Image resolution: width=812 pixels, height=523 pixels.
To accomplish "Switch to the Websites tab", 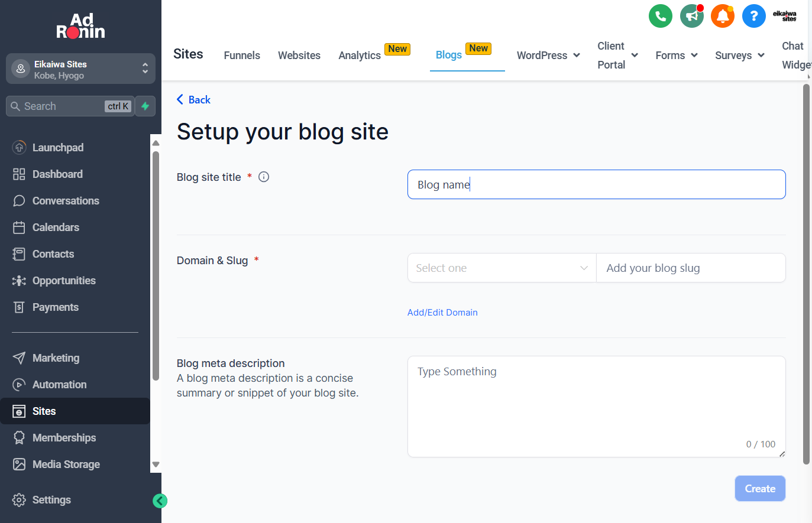I will (299, 55).
